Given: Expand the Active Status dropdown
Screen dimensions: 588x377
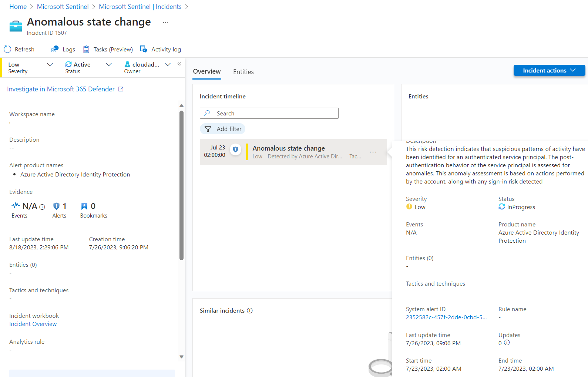Looking at the screenshot, I should (109, 64).
